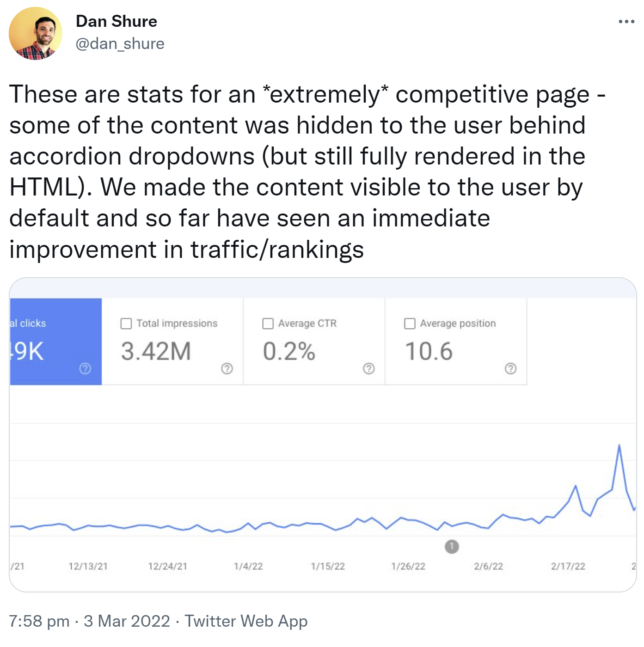Click the help icon under Average CTR
Screen dimensions: 644x647
point(368,369)
